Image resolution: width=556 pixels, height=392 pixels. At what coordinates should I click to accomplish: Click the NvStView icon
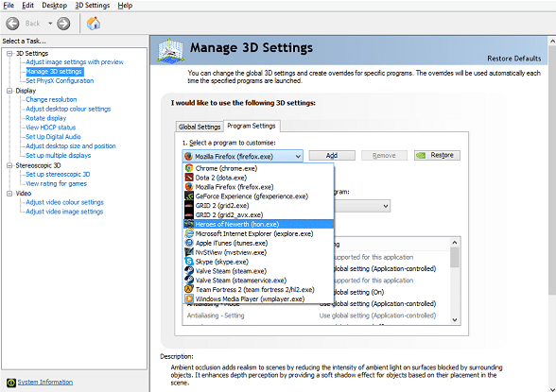click(x=189, y=252)
